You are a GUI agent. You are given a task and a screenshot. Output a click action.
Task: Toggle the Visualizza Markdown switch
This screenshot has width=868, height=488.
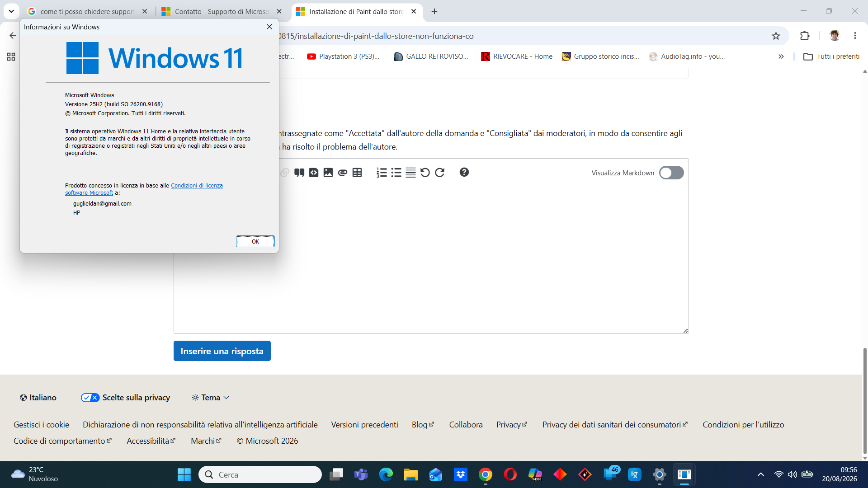tap(671, 173)
